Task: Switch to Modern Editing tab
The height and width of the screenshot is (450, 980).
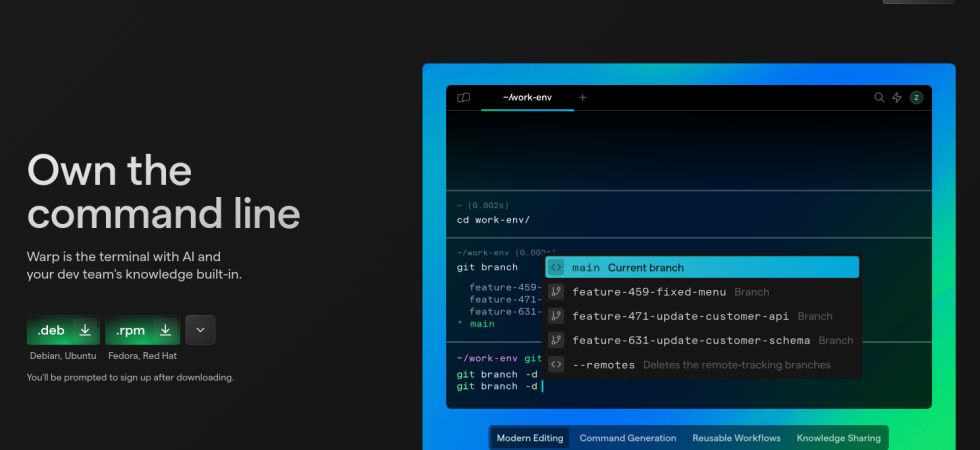Action: pyautogui.click(x=530, y=438)
